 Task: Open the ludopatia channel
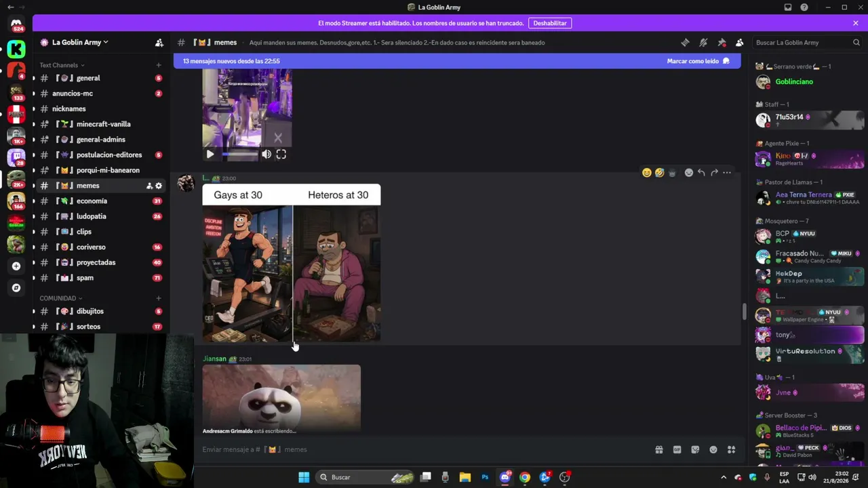101,216
